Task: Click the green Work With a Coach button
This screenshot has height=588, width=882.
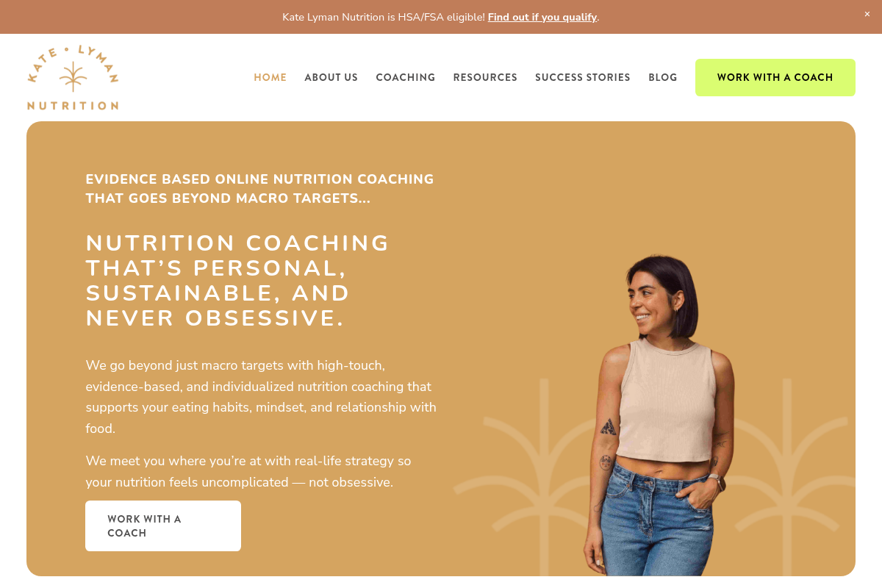Action: coord(775,77)
